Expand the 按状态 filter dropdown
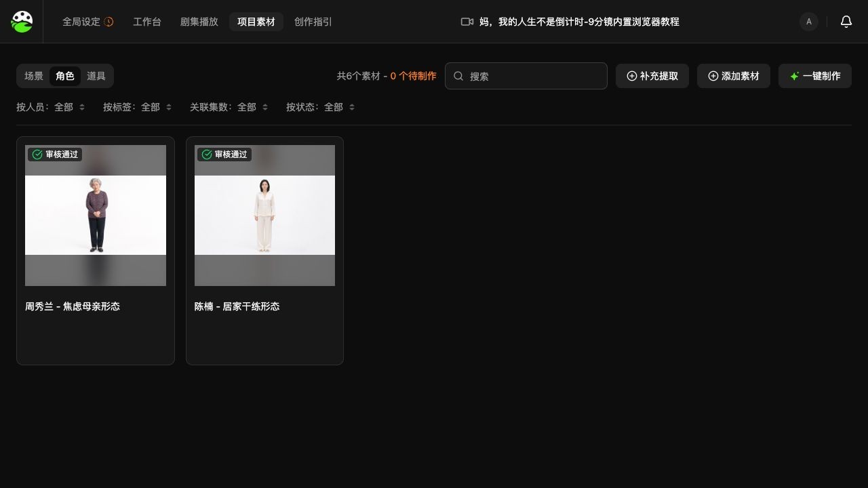The image size is (868, 488). (321, 107)
